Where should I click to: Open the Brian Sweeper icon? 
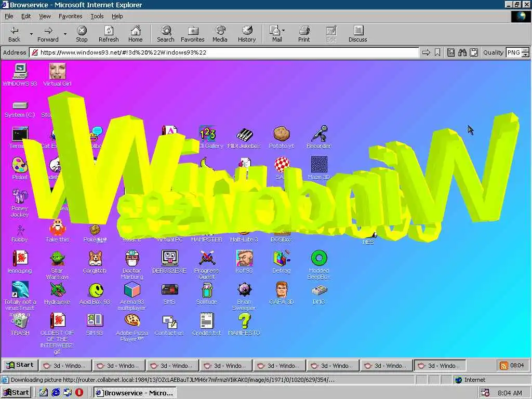pos(244,296)
